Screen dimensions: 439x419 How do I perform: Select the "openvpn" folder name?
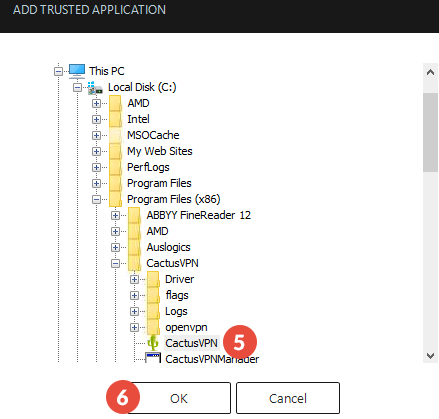pyautogui.click(x=186, y=327)
